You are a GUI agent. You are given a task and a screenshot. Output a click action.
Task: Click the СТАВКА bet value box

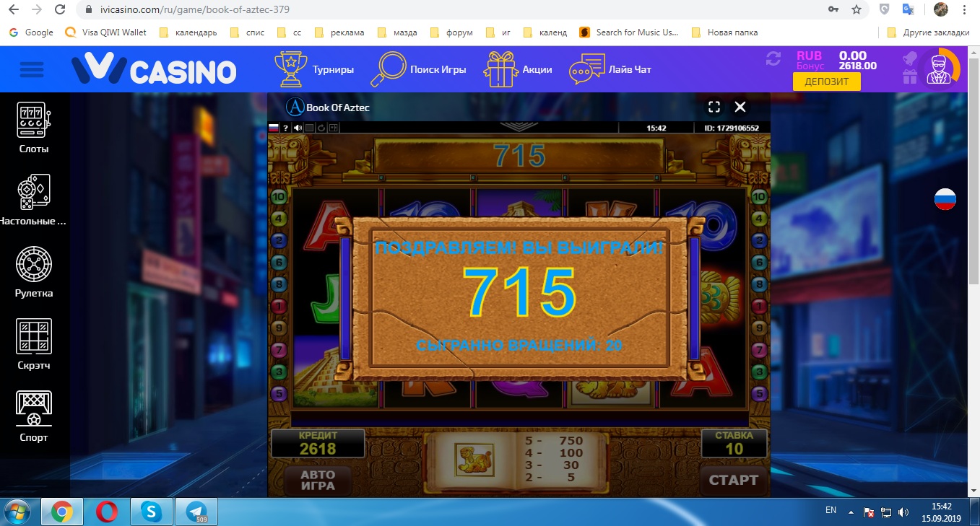(x=734, y=443)
